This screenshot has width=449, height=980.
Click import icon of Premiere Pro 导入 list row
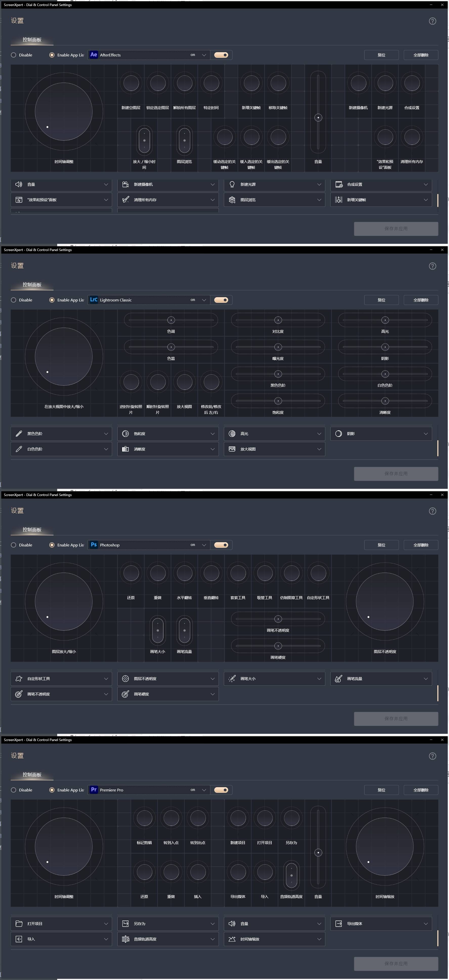coord(19,939)
